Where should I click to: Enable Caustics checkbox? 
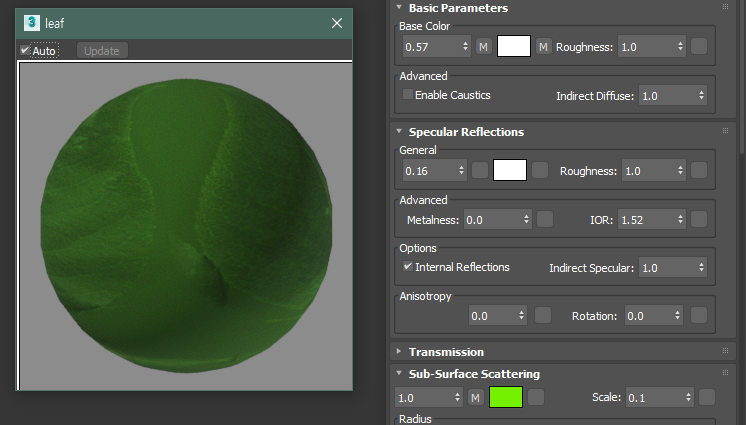pyautogui.click(x=407, y=95)
